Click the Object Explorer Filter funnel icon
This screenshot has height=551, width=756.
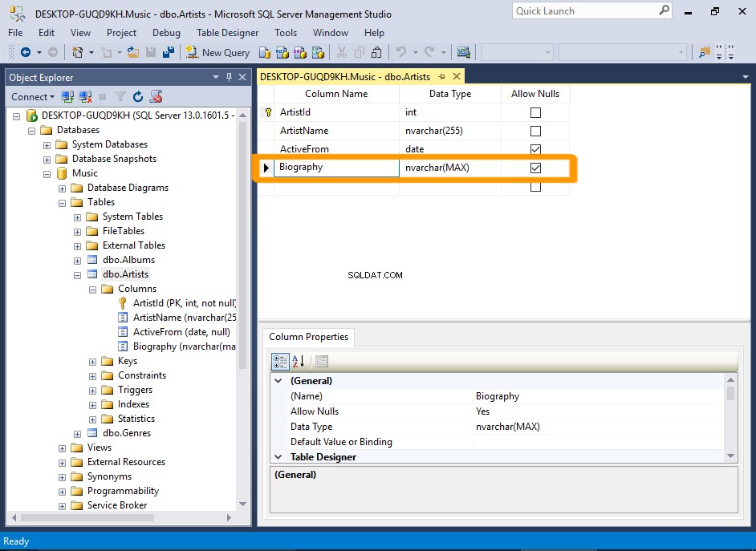(x=120, y=97)
